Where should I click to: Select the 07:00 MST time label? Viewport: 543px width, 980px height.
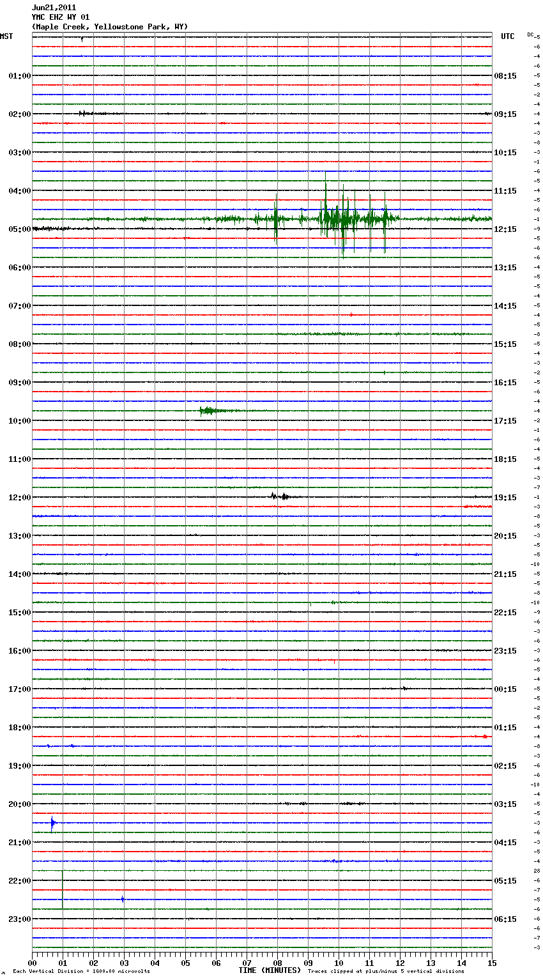point(20,306)
